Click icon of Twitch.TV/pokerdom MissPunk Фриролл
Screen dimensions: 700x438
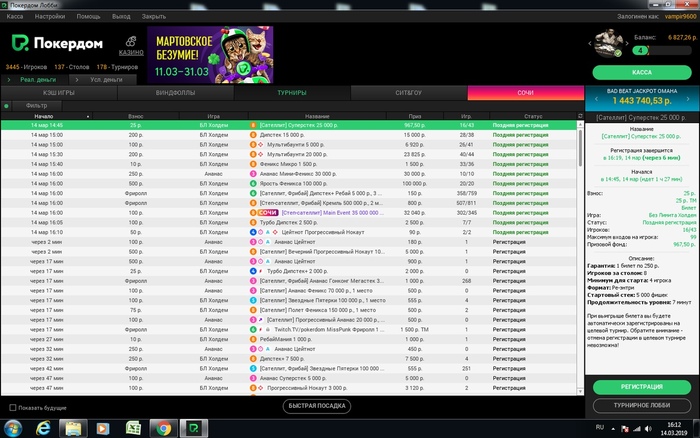click(x=253, y=330)
